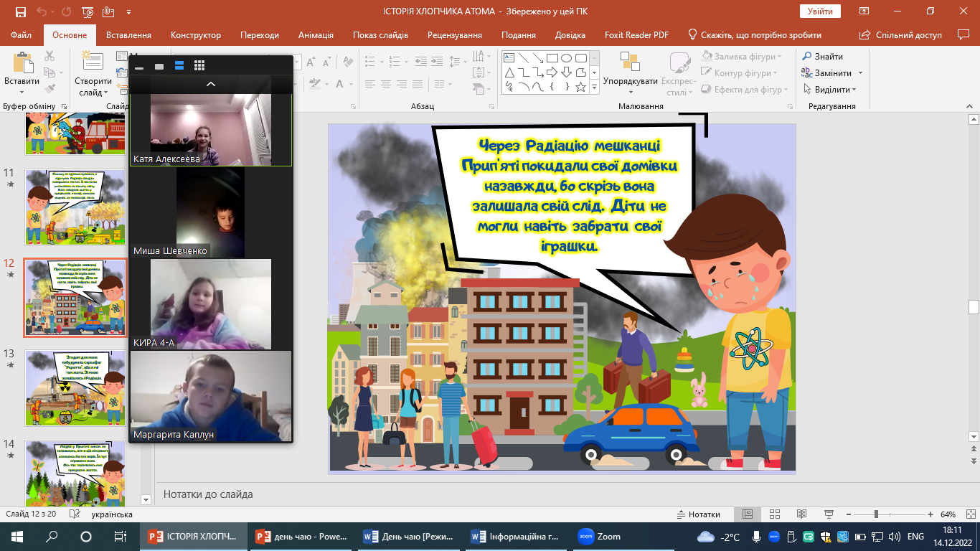This screenshot has height=551, width=980.
Task: Open Foxit Reader PDF tab
Action: tap(638, 35)
